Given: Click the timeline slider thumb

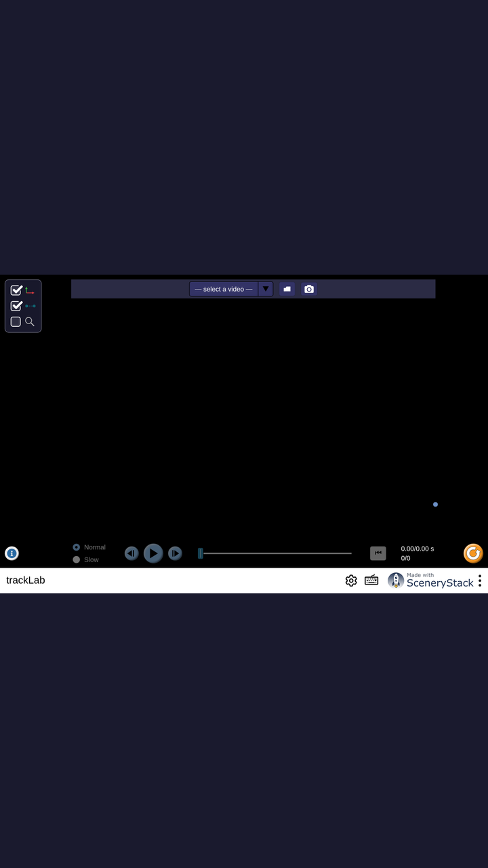Looking at the screenshot, I should tap(201, 553).
